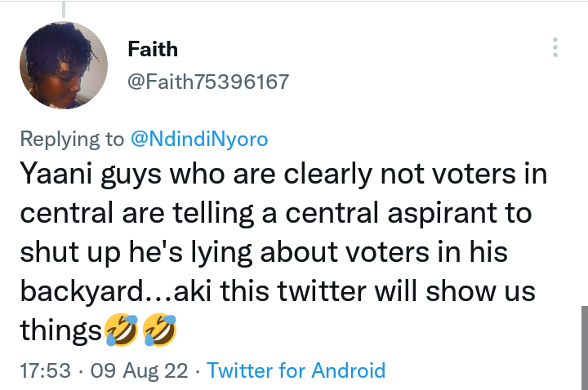Click Faith's round profile avatar

pos(64,65)
